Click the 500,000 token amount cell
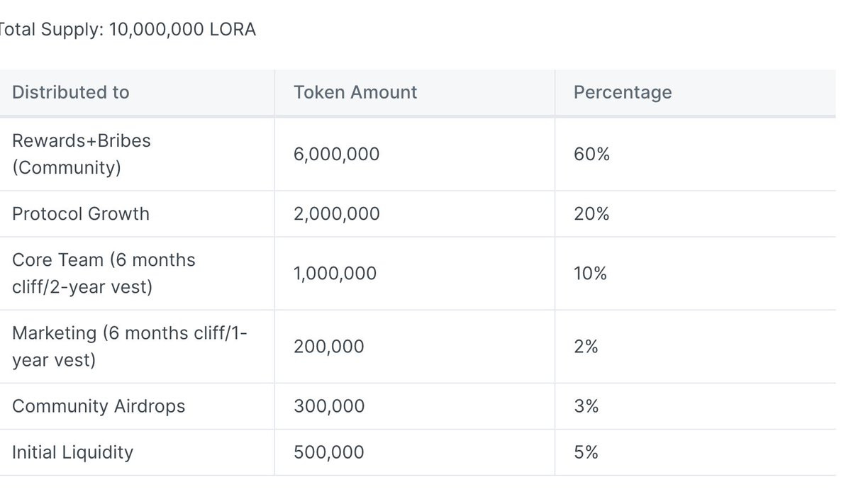 pyautogui.click(x=329, y=452)
